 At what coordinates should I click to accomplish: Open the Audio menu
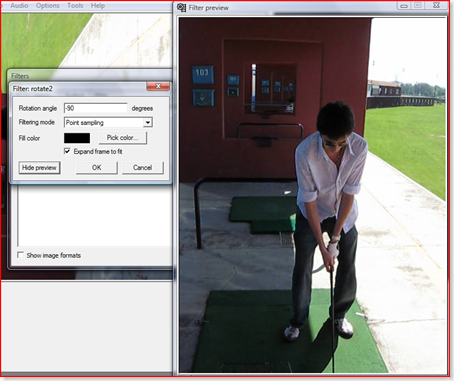(19, 6)
